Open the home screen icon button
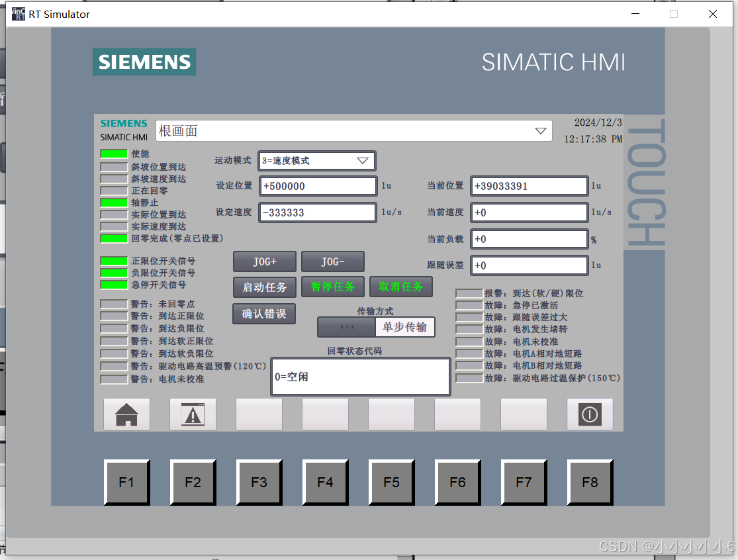The height and width of the screenshot is (560, 738). pyautogui.click(x=126, y=414)
